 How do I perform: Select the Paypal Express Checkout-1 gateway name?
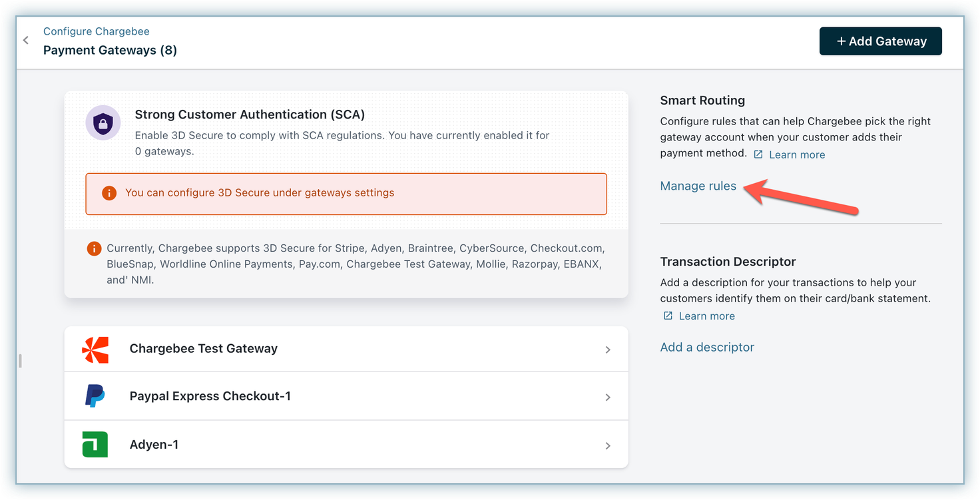(x=210, y=396)
